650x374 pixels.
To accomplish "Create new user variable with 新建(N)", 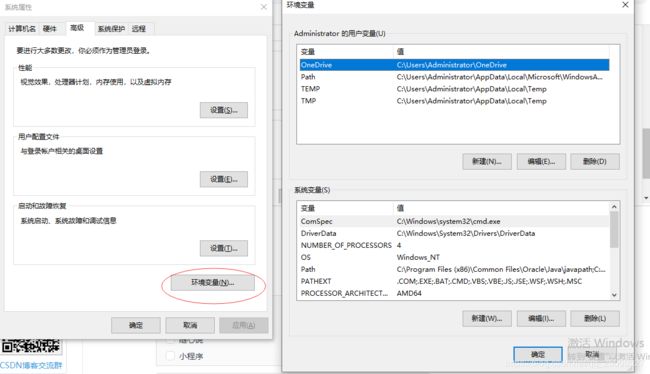I will click(x=487, y=161).
